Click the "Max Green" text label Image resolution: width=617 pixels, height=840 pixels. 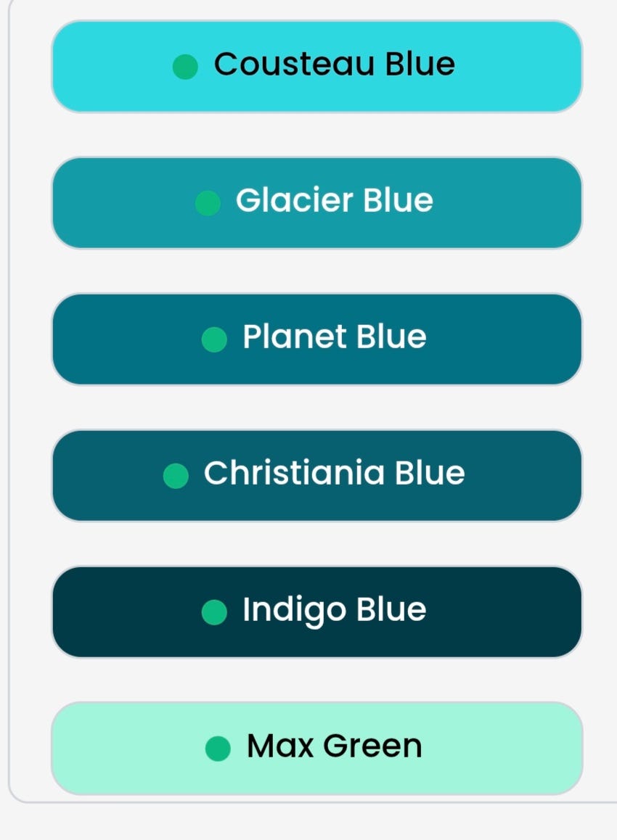pyautogui.click(x=334, y=746)
